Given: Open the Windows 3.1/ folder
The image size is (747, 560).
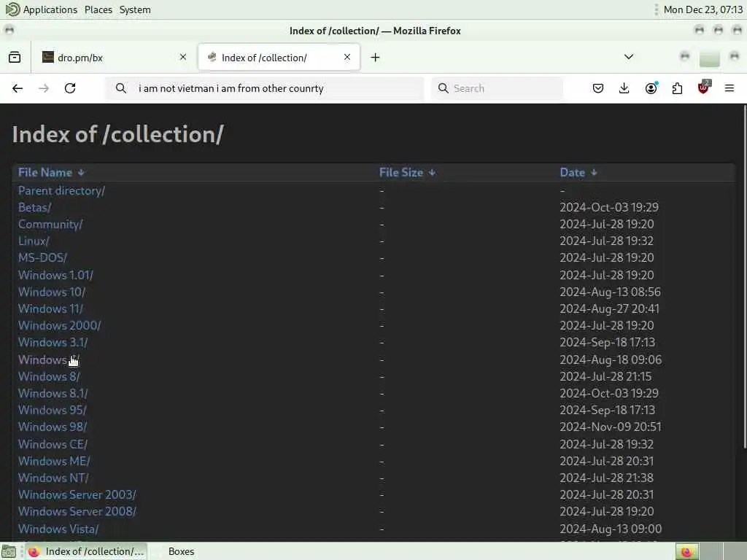Looking at the screenshot, I should click(53, 343).
